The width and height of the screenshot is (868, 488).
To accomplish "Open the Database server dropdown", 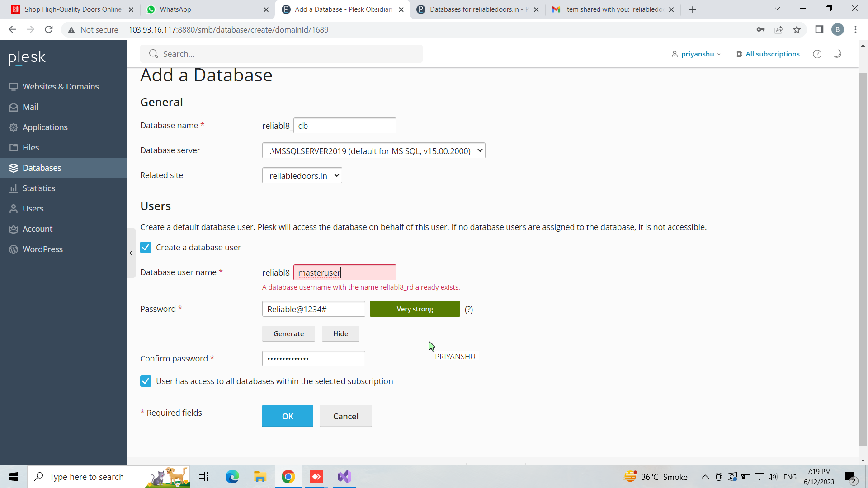I will point(373,151).
